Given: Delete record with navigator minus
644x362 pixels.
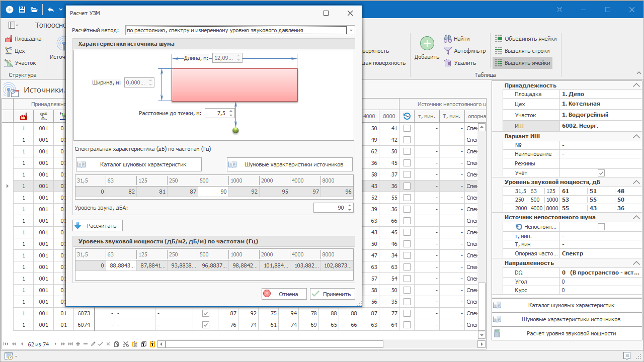Looking at the screenshot, I should click(85, 344).
